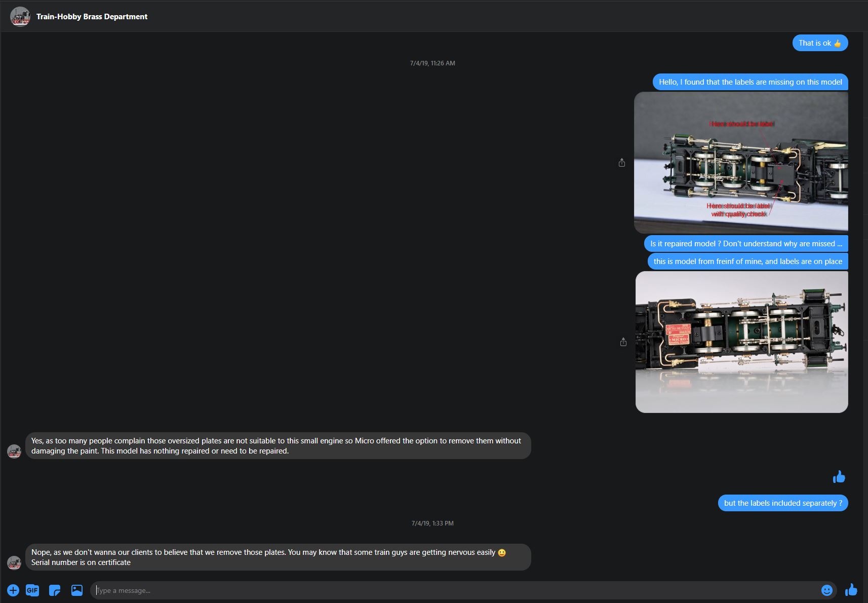Type in the message input field

(x=456, y=590)
